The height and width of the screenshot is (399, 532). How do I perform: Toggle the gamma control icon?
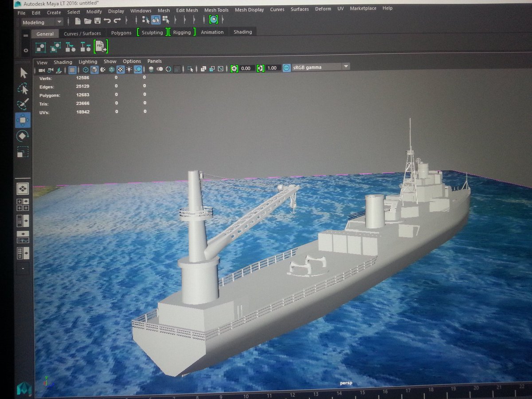[x=261, y=68]
